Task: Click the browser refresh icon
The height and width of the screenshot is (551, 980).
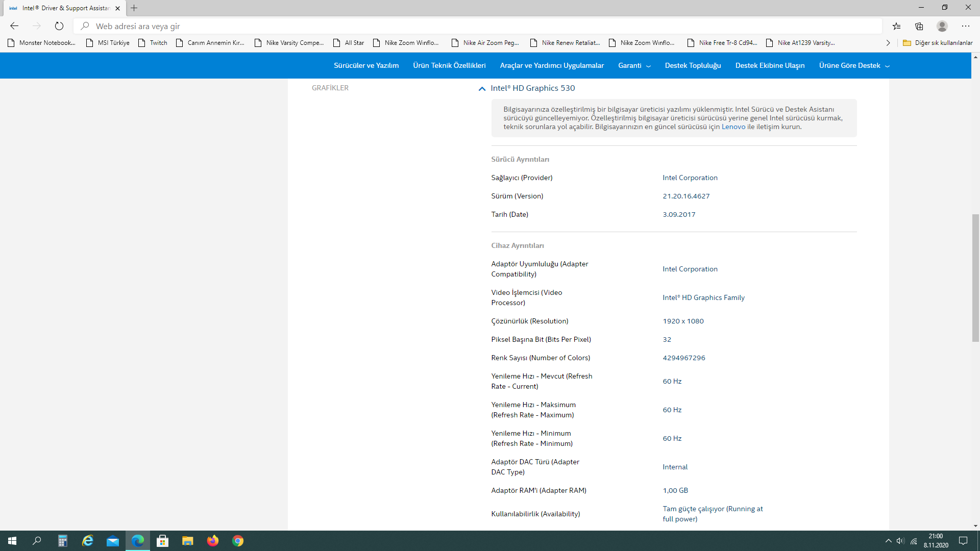Action: click(x=59, y=26)
